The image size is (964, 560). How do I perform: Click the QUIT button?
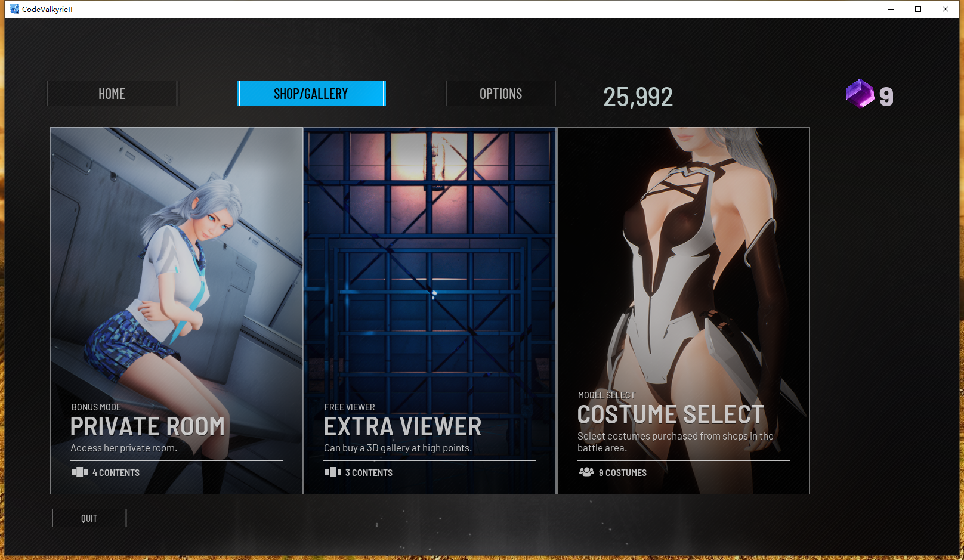(x=89, y=518)
